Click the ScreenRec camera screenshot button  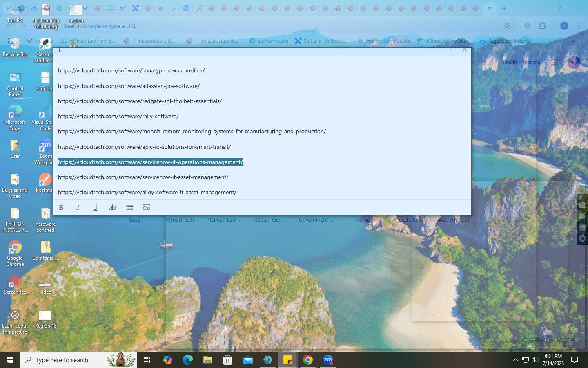pos(582,205)
